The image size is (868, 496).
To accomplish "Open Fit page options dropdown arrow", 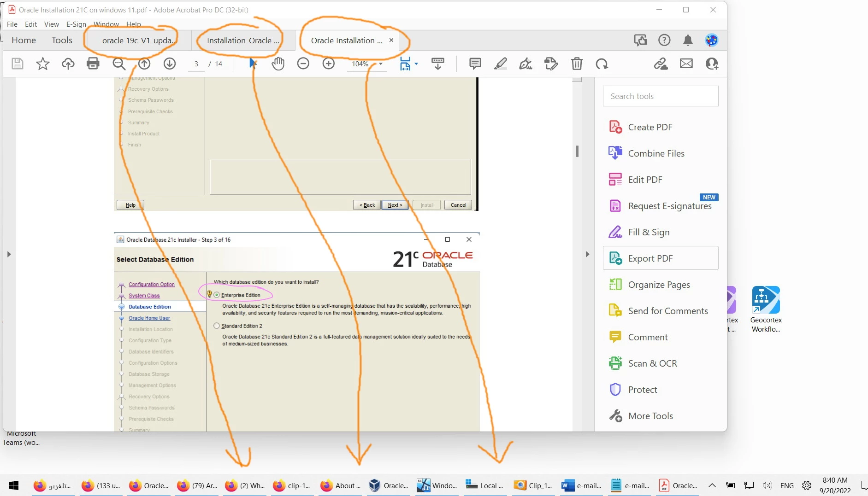I will click(416, 64).
